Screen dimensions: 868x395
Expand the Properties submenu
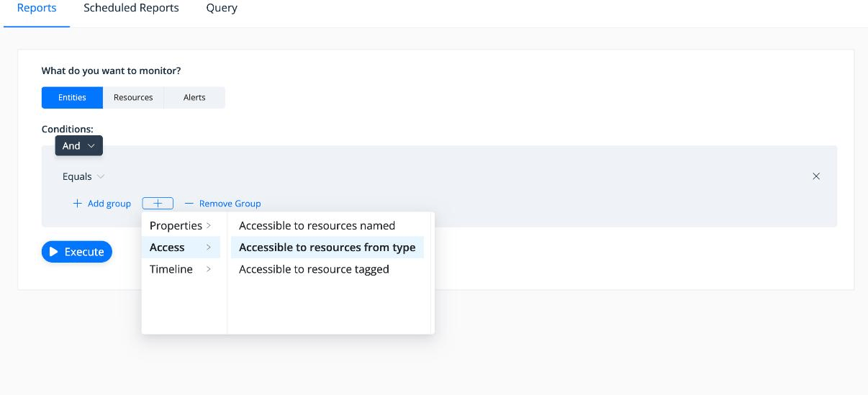pos(181,226)
